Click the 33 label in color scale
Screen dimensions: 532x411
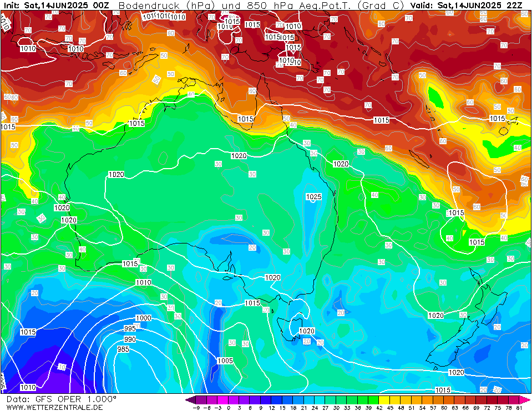coord(347,408)
